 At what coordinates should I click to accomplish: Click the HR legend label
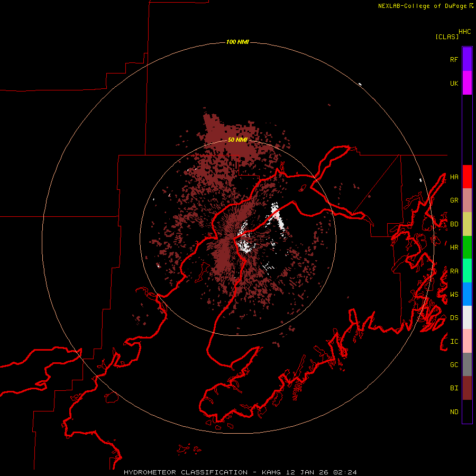[x=454, y=248]
